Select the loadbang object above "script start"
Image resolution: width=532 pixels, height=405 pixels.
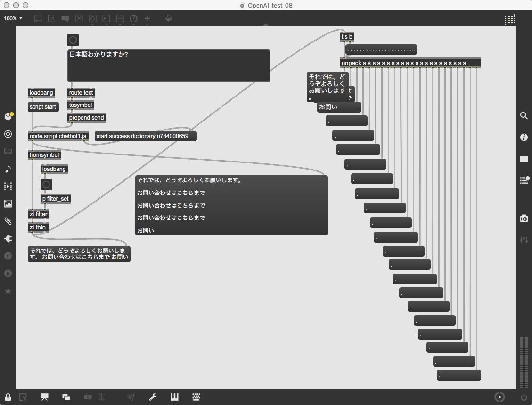pos(41,93)
